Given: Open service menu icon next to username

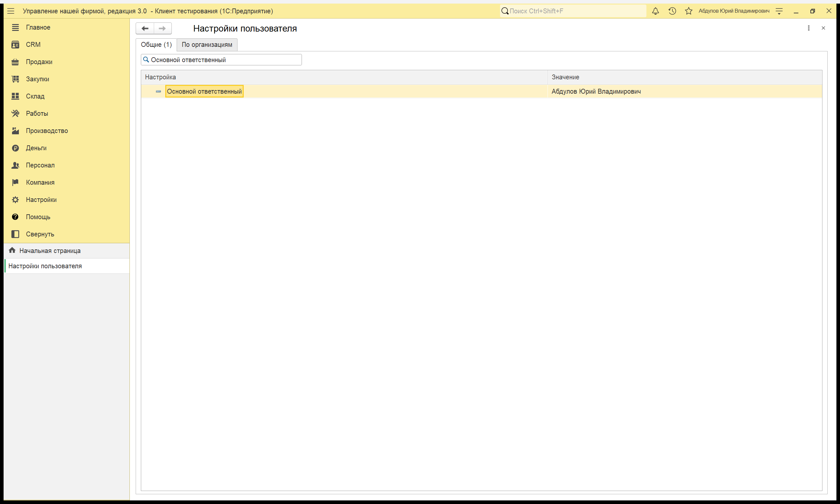Looking at the screenshot, I should click(x=779, y=11).
